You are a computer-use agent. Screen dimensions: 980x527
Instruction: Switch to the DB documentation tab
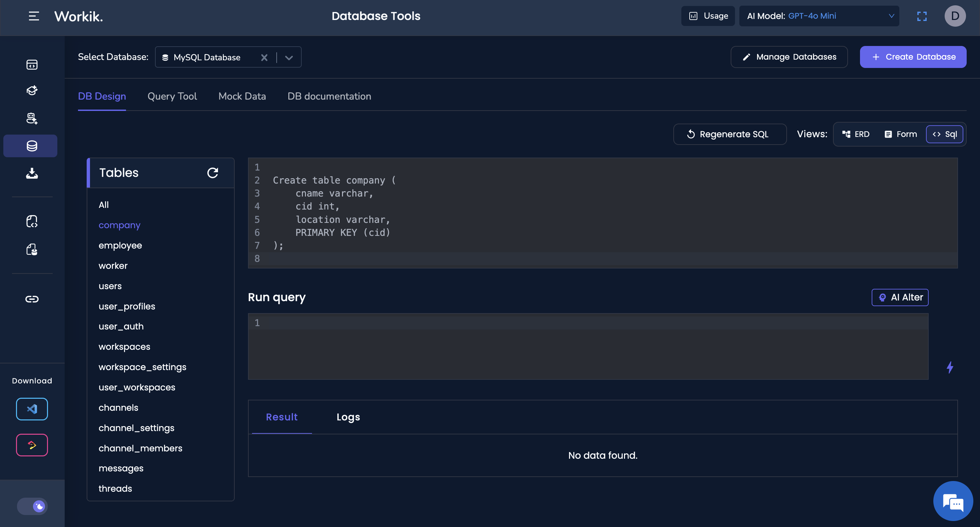tap(329, 96)
